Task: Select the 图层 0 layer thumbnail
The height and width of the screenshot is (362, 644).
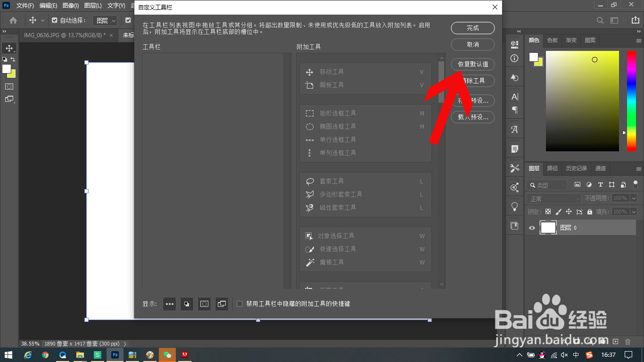Action: coord(548,228)
